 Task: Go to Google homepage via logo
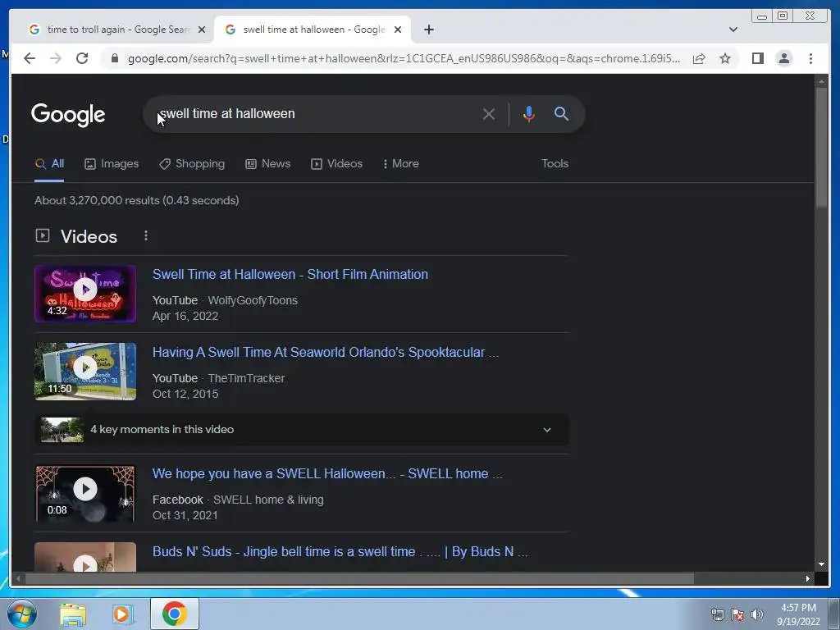pos(68,114)
